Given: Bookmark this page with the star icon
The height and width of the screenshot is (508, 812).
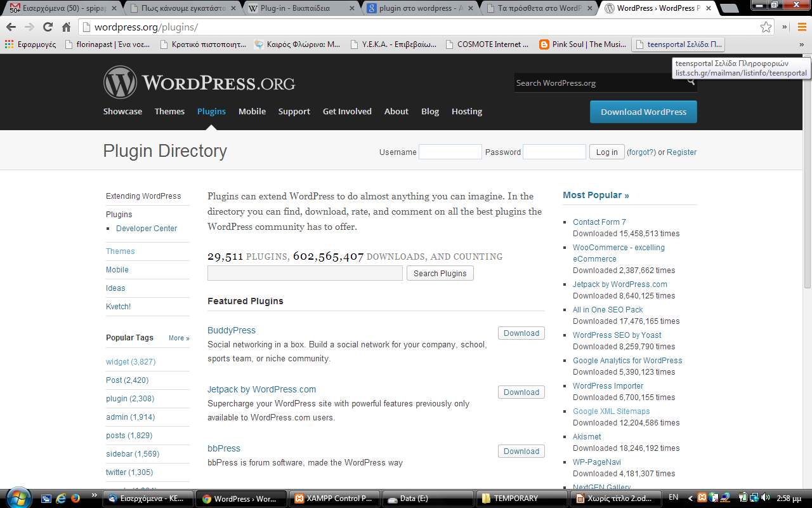Looking at the screenshot, I should point(766,27).
